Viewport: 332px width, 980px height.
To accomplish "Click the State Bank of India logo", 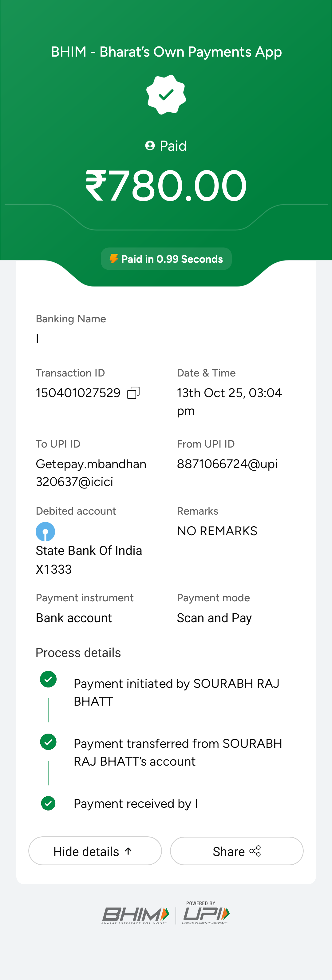I will tap(45, 532).
